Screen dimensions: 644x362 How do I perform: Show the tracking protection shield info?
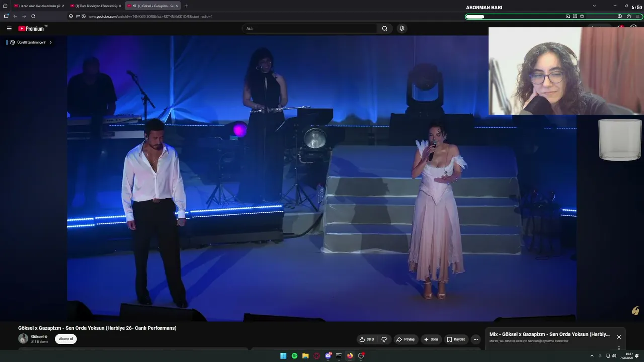point(71,16)
